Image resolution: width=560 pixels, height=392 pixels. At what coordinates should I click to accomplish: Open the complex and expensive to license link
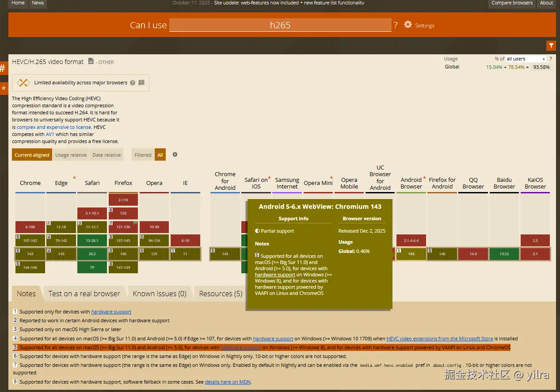54,127
